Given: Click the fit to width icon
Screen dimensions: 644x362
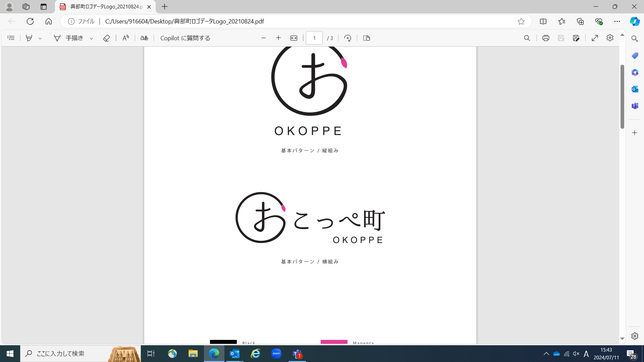Looking at the screenshot, I should 294,38.
